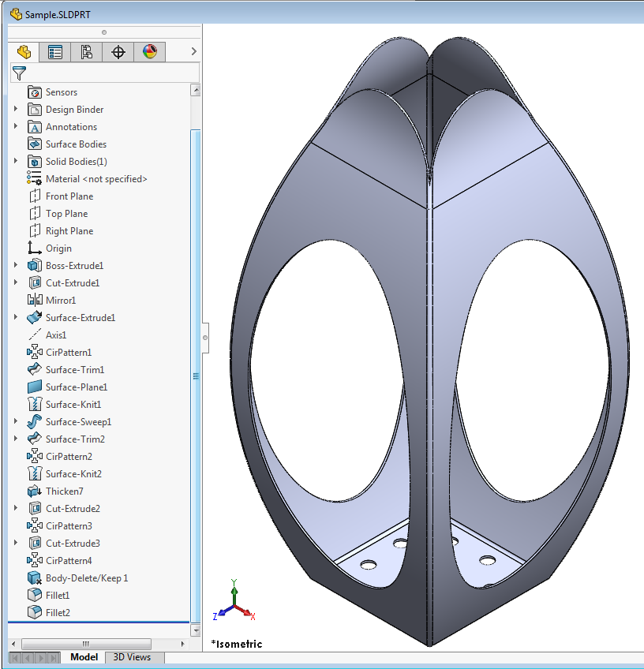Screen dimensions: 644x669
Task: Select the FeatureManager design tree tab icon
Action: tap(23, 51)
